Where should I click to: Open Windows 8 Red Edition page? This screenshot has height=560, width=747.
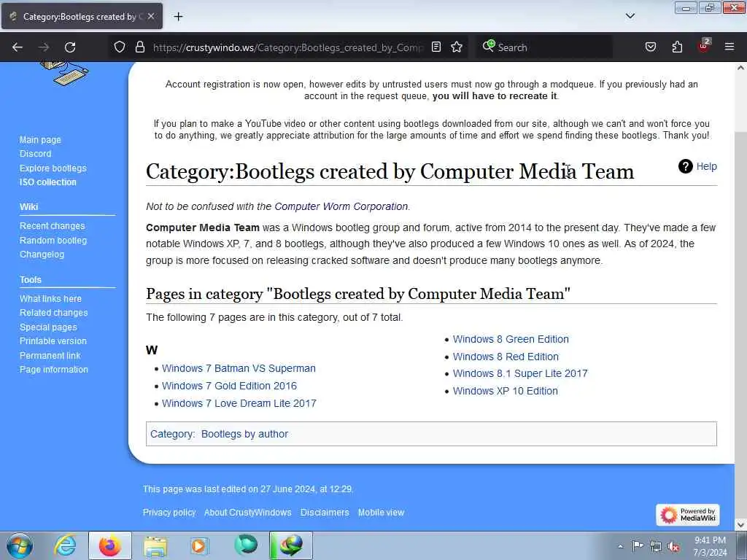pos(506,357)
